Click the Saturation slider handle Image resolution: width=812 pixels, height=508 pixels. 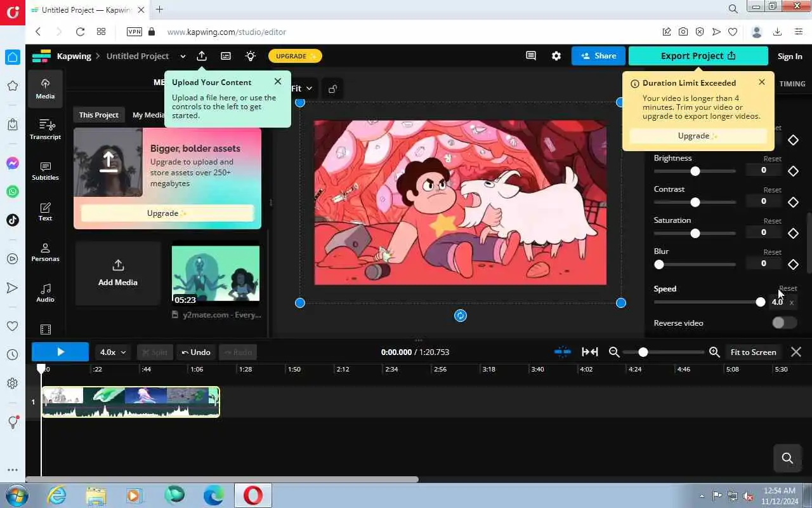695,233
